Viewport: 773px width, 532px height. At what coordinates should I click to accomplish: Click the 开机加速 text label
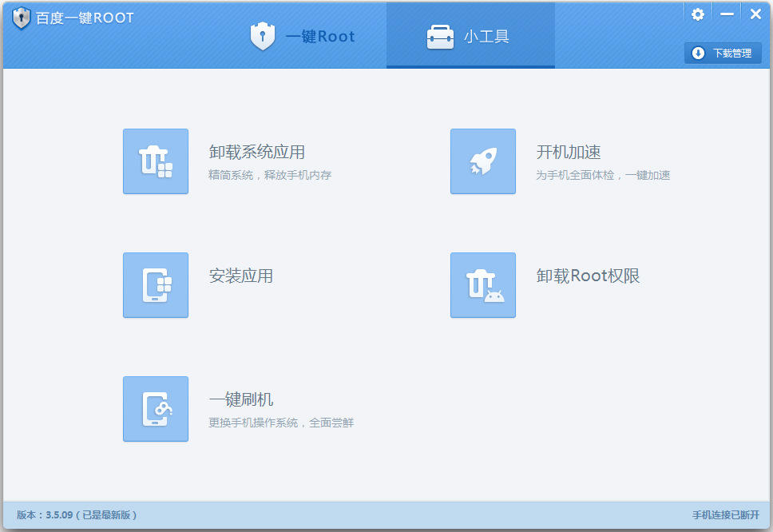click(568, 153)
